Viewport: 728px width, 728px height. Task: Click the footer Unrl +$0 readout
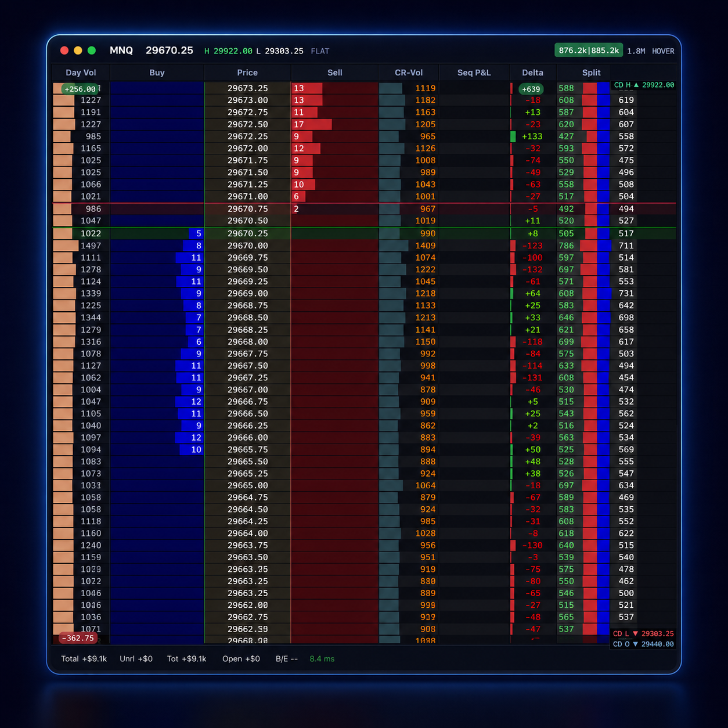click(x=136, y=659)
